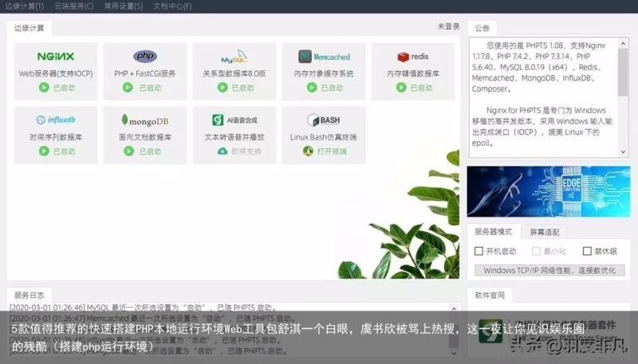Click announcement panel scroll down arrow
The image size is (638, 364).
pos(623,152)
